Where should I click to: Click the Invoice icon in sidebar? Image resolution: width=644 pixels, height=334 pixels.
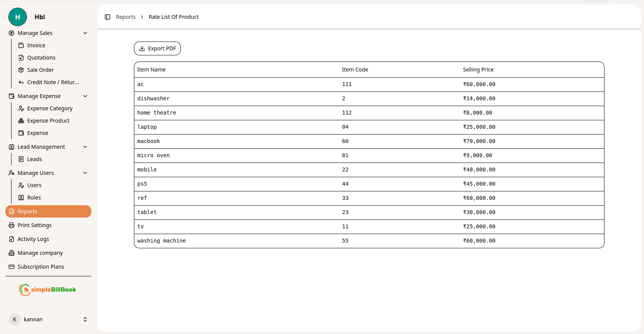coord(21,45)
